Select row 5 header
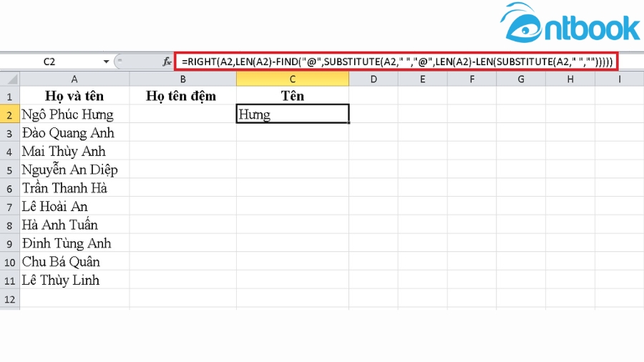 [10, 170]
